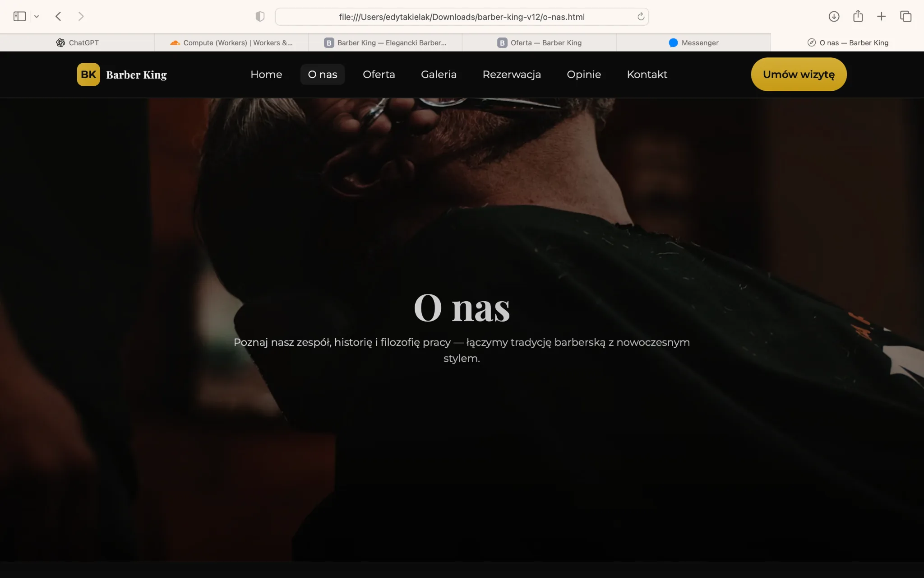Toggle the Safari sidebar icon
The width and height of the screenshot is (924, 578).
click(19, 17)
